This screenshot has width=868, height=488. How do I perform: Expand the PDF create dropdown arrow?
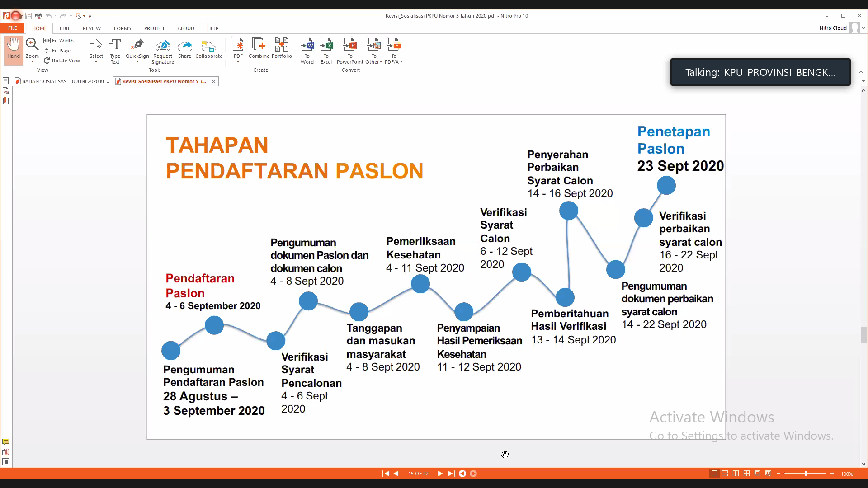coord(238,62)
